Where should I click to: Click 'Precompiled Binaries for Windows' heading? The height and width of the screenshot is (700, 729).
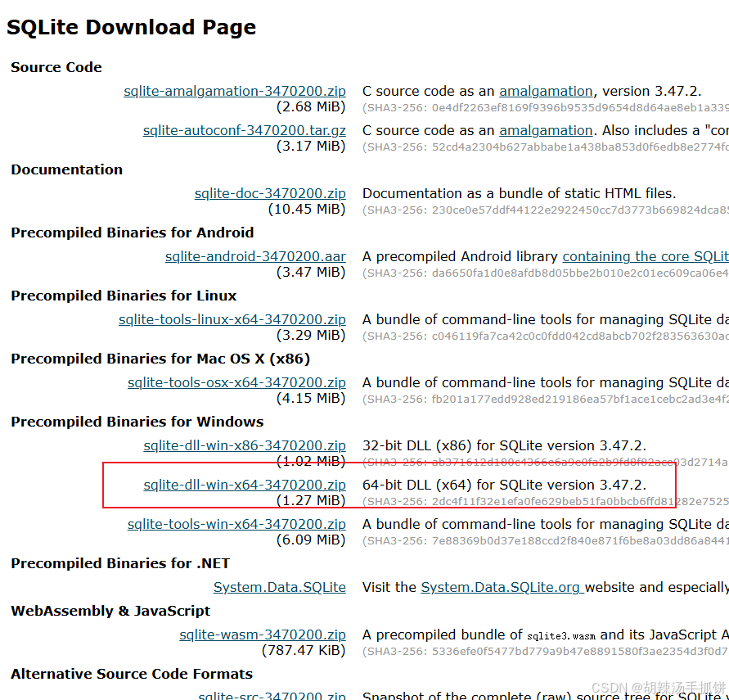click(x=137, y=422)
